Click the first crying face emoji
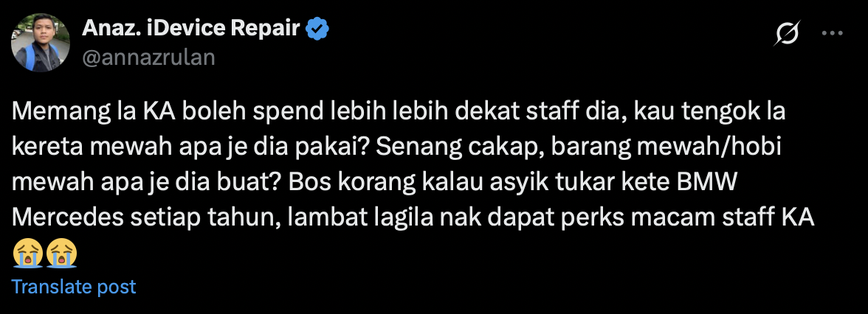Image resolution: width=868 pixels, height=314 pixels. pos(28,253)
